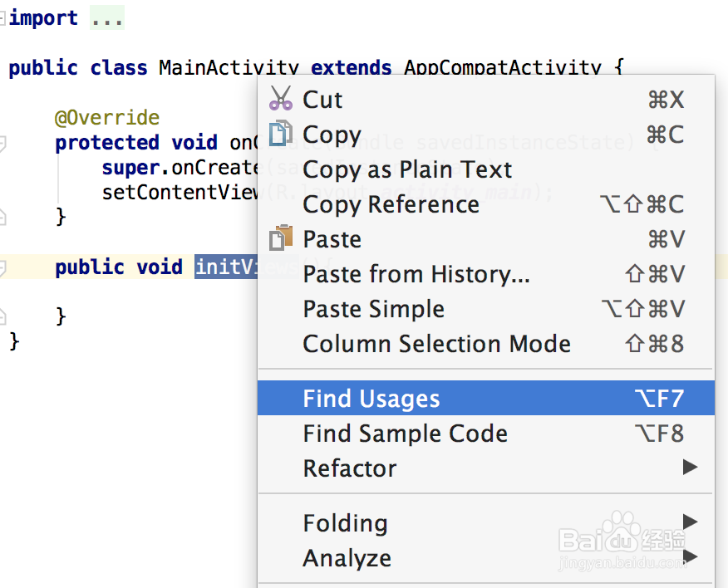The width and height of the screenshot is (728, 588).
Task: Expand the Folding submenu arrow
Action: (689, 522)
